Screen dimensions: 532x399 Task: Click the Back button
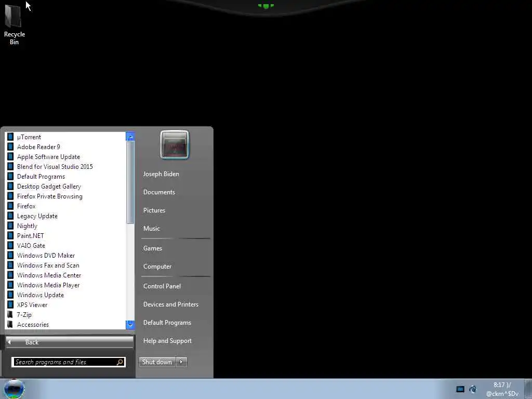coord(70,342)
